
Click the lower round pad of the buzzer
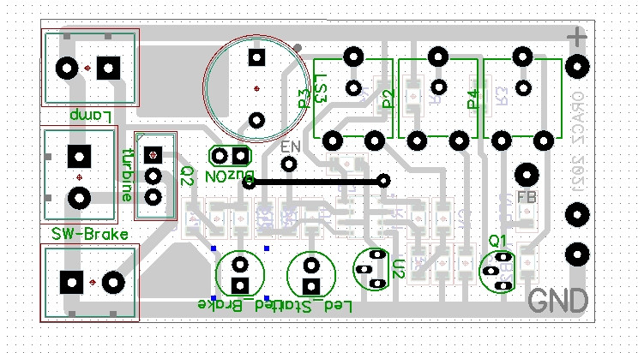(256, 121)
